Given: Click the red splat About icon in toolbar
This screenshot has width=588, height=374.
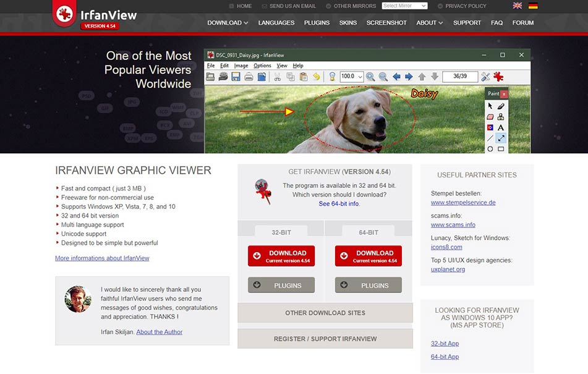Looking at the screenshot, I should click(x=498, y=77).
